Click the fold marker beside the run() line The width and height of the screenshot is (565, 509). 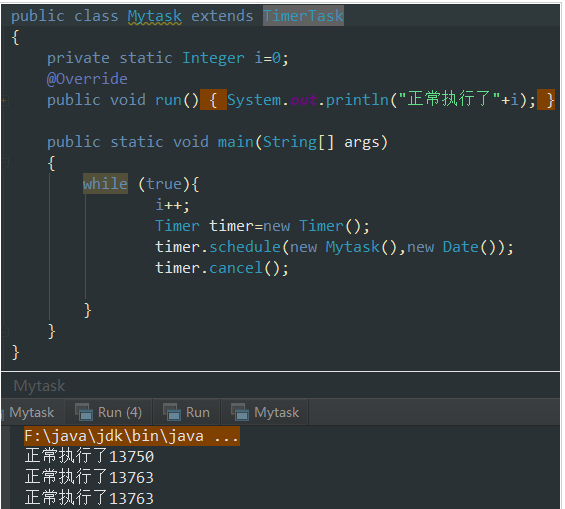click(5, 101)
